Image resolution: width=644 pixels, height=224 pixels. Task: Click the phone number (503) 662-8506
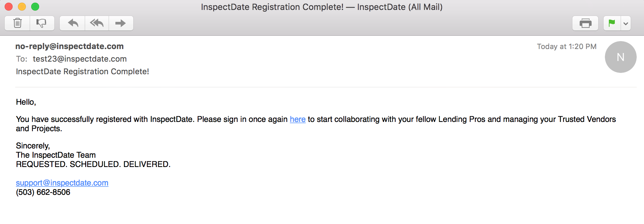(43, 192)
